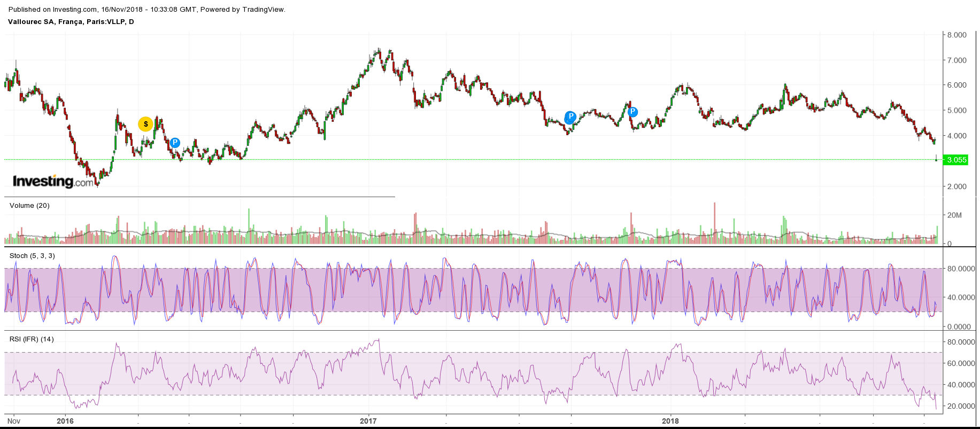Click the 80.0000 label on the RSI axis
Image resolution: width=980 pixels, height=429 pixels.
click(x=961, y=342)
